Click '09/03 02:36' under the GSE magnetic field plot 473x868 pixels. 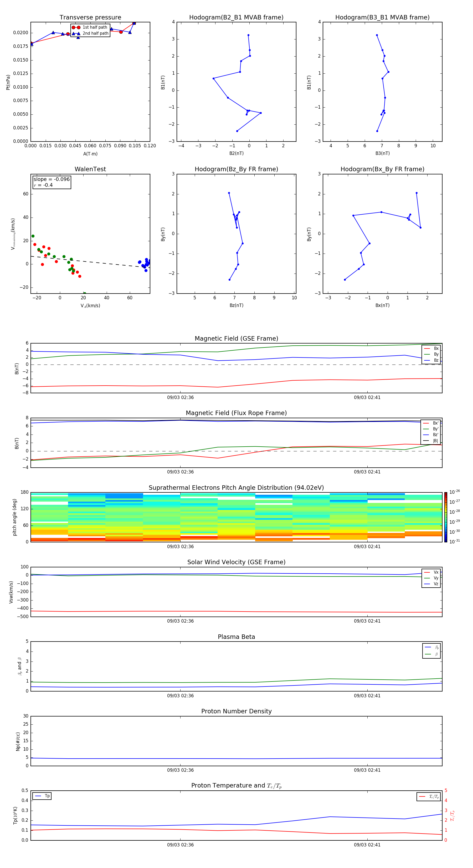(x=181, y=398)
